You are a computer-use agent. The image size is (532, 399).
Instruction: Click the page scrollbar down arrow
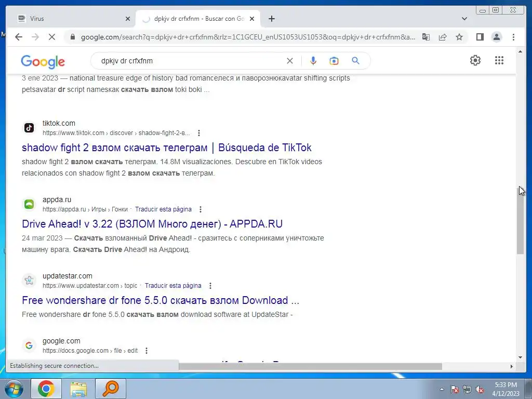(x=520, y=357)
